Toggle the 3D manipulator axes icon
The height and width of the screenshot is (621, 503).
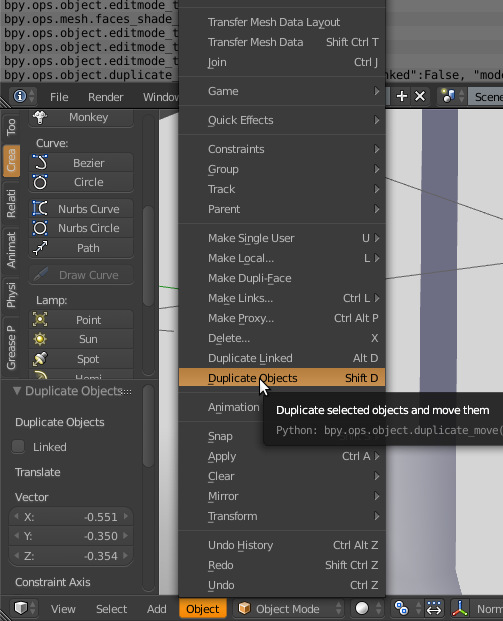click(459, 608)
